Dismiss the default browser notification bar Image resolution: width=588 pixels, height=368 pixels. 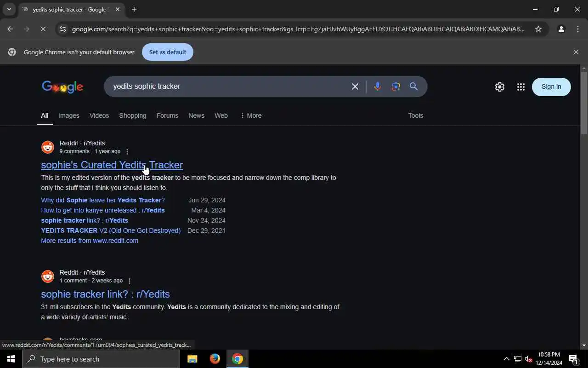pyautogui.click(x=576, y=52)
